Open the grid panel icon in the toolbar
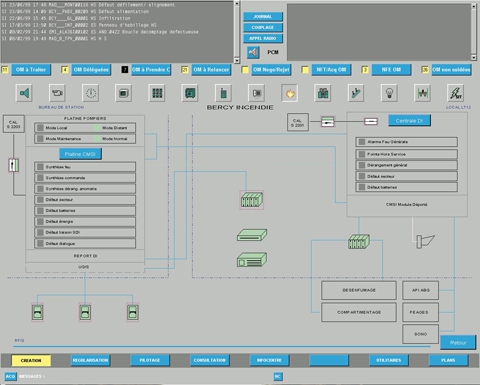 [x=157, y=93]
